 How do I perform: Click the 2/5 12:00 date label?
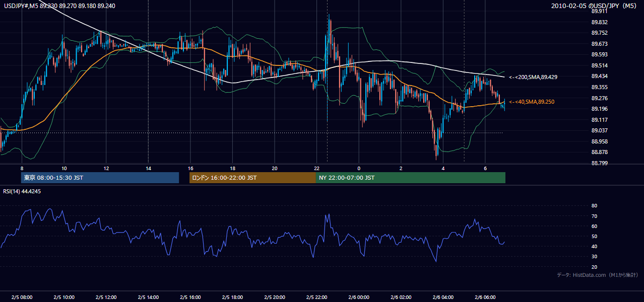106,297
